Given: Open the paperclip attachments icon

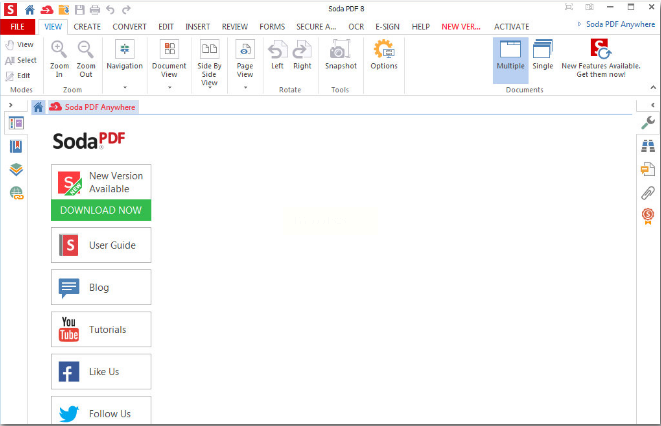Looking at the screenshot, I should point(648,193).
